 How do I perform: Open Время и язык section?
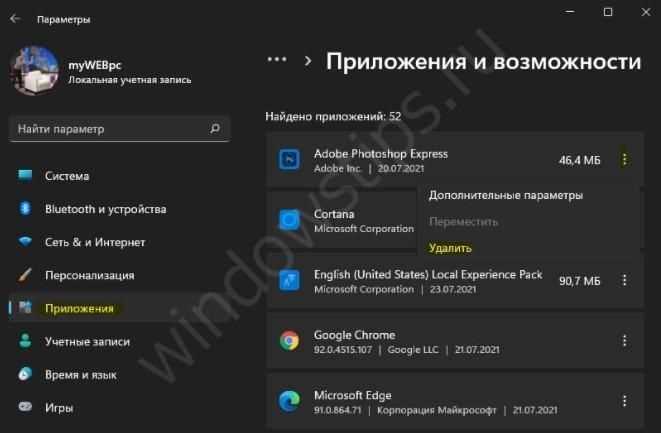81,375
